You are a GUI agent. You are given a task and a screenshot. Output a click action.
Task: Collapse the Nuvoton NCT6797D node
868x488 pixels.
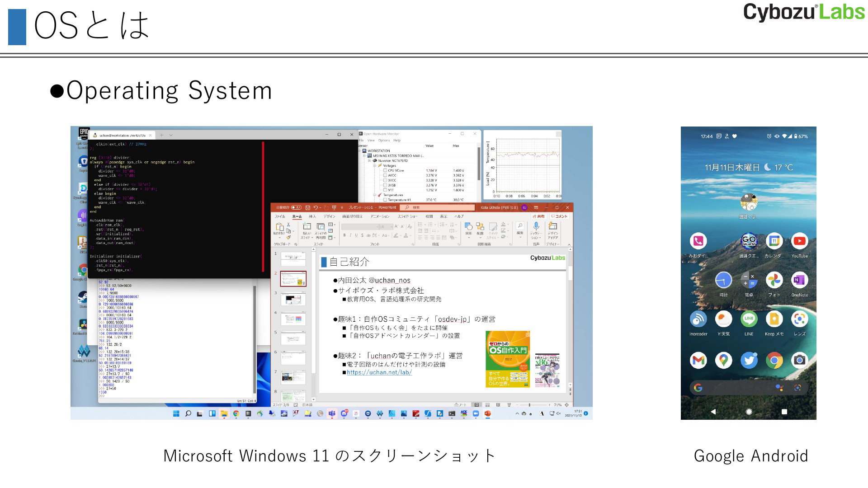click(x=369, y=161)
